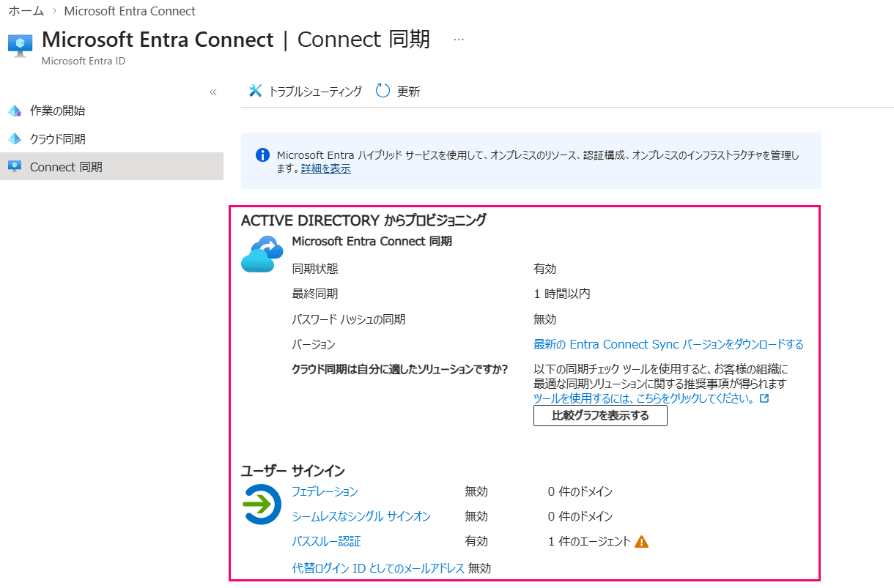Viewport: 894px width, 588px height.
Task: Click the 更新 refresh icon
Action: click(x=383, y=91)
